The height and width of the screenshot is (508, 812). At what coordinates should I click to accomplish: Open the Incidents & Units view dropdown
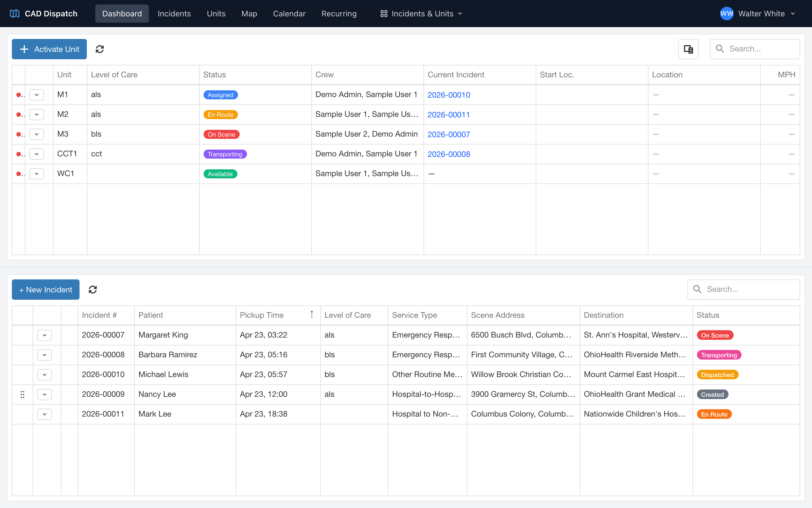pyautogui.click(x=421, y=14)
